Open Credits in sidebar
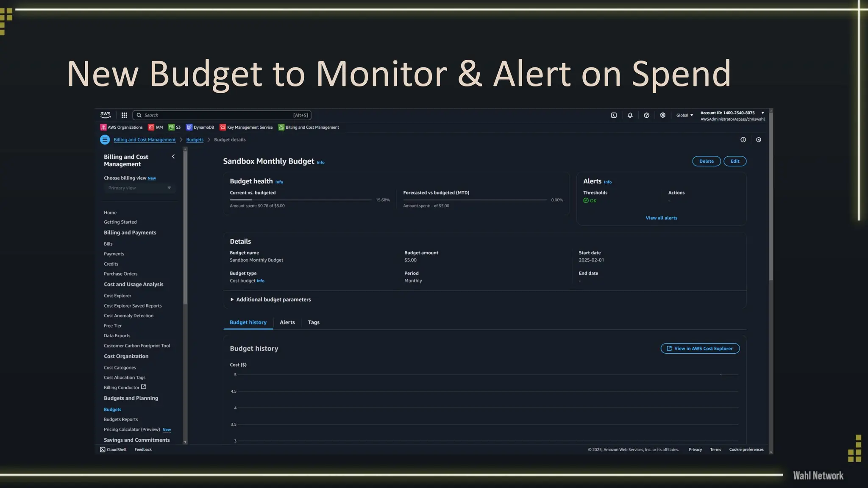Image resolution: width=868 pixels, height=488 pixels. pos(111,264)
